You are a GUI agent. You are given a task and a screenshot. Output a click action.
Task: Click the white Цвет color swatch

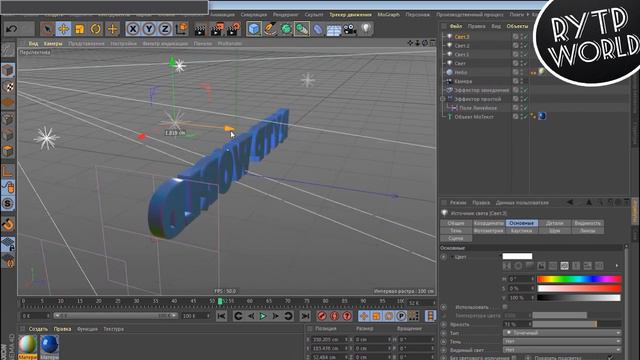pyautogui.click(x=517, y=256)
